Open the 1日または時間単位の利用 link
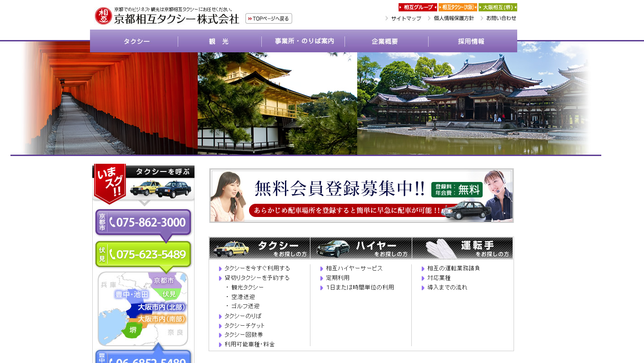 (360, 287)
